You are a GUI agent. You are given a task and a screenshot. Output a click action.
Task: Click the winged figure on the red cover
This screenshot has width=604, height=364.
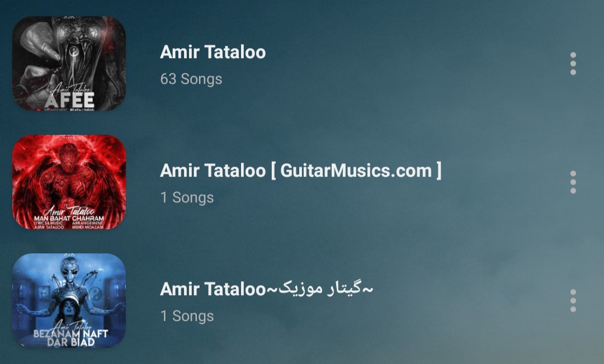coord(69,173)
